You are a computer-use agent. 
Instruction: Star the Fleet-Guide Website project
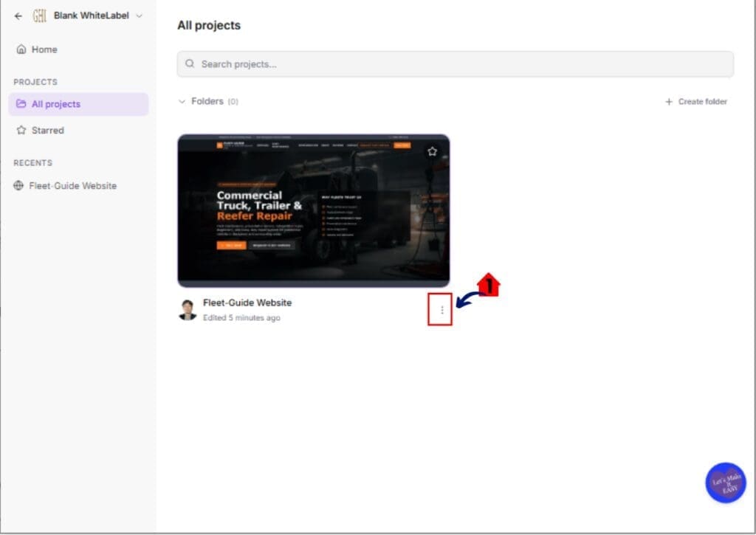point(432,151)
